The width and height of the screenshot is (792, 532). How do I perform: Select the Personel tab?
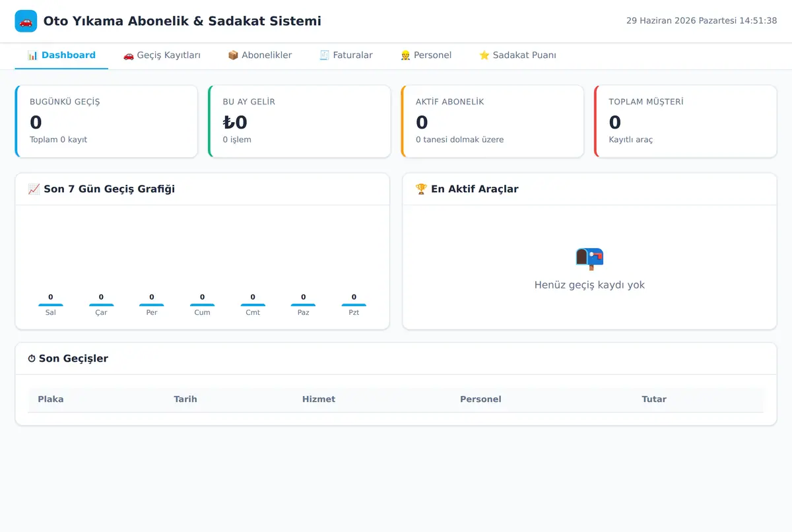coord(426,55)
